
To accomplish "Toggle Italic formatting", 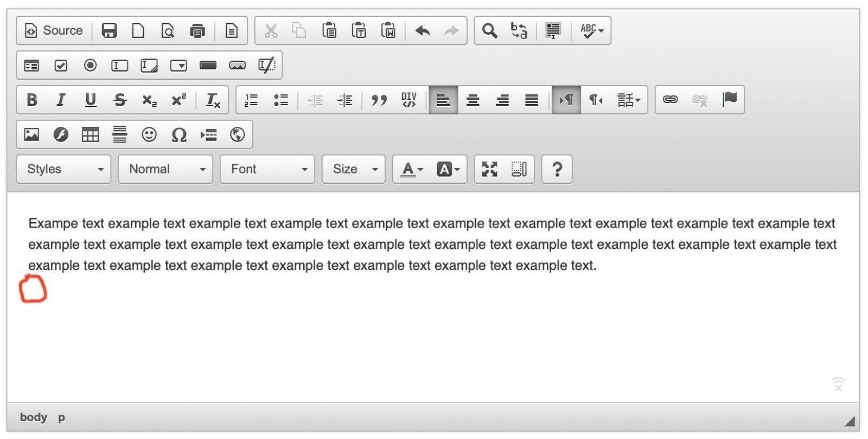I will coord(61,100).
